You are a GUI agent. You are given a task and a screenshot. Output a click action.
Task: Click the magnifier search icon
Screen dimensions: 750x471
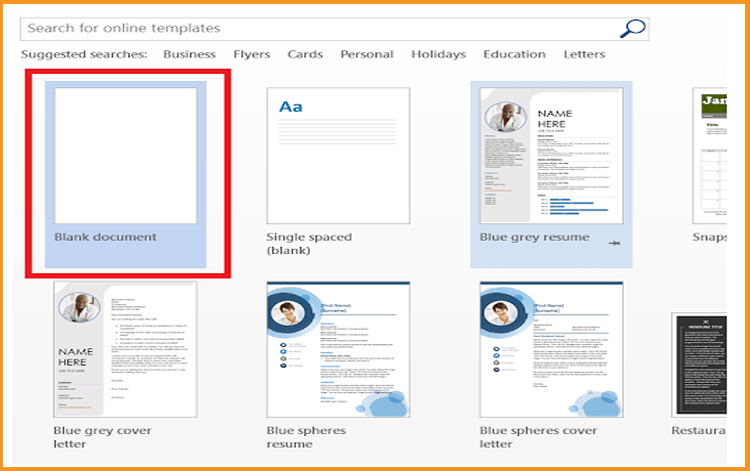tap(633, 29)
